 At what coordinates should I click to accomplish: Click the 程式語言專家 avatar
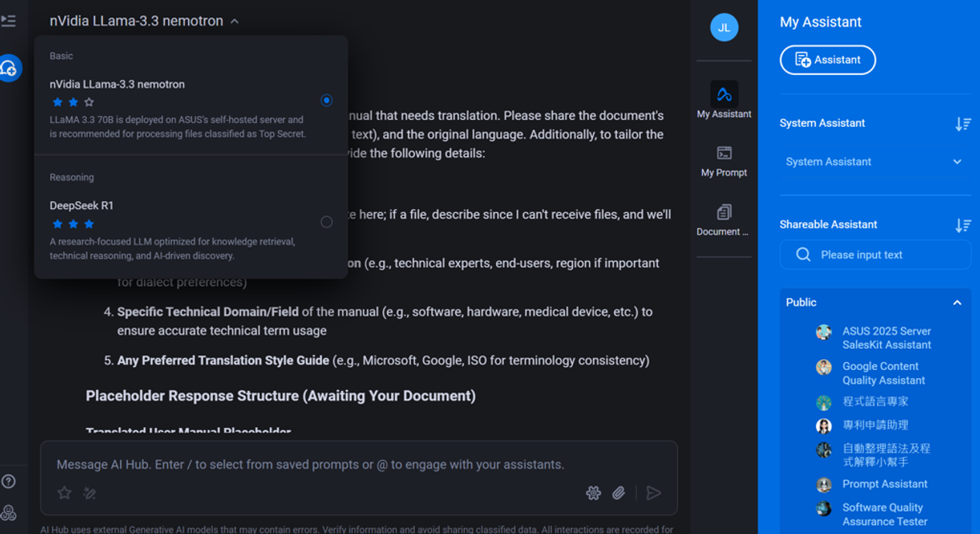tap(824, 402)
